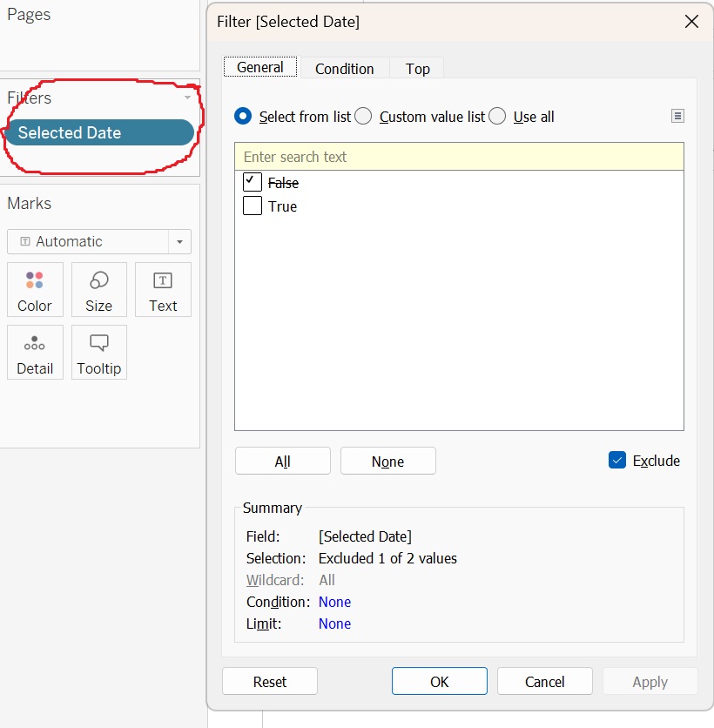
Task: Select the Selected Date filter pill
Action: pos(98,132)
